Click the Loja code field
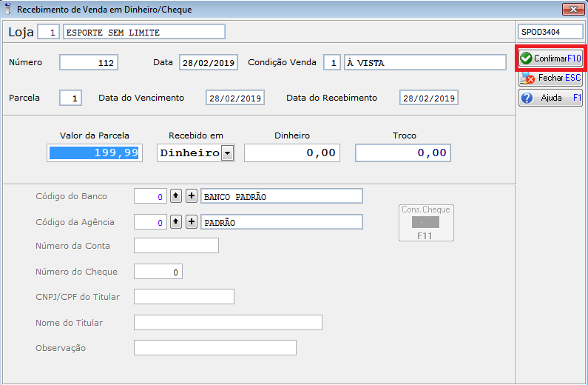This screenshot has width=588, height=385. pyautogui.click(x=48, y=32)
